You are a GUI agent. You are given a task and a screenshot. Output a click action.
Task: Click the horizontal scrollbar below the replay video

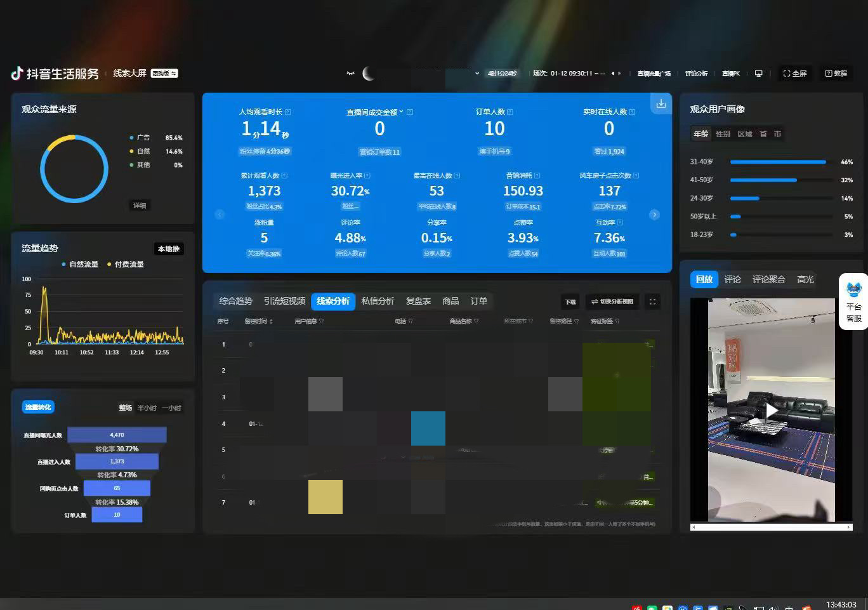click(771, 527)
